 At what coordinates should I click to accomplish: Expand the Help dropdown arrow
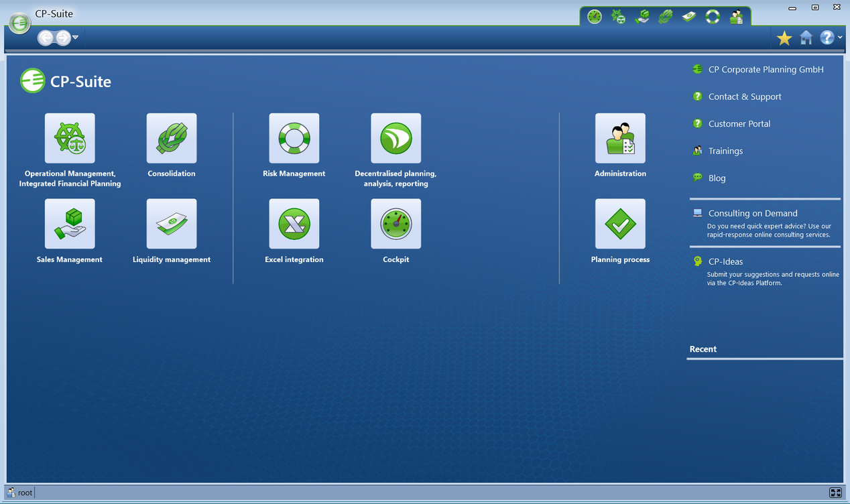[840, 38]
